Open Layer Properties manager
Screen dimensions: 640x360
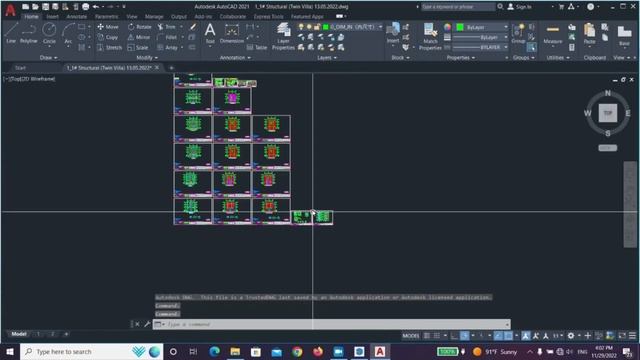283,36
